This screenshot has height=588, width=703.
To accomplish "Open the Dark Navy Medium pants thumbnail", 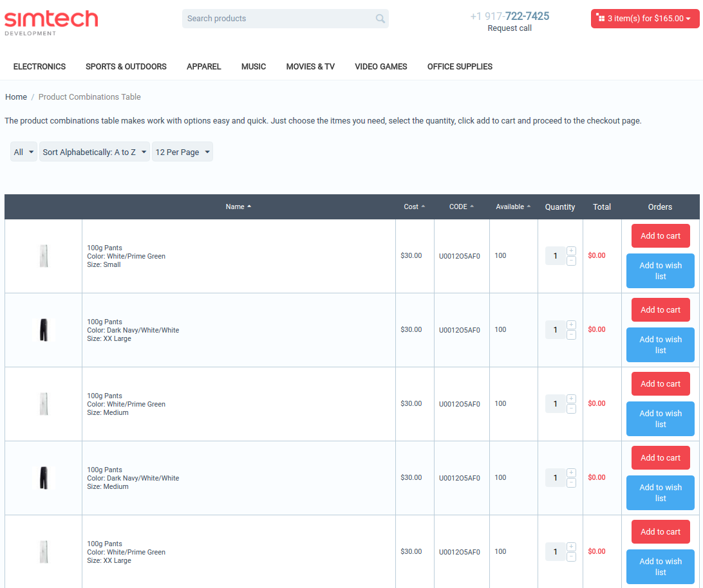I will click(x=44, y=478).
